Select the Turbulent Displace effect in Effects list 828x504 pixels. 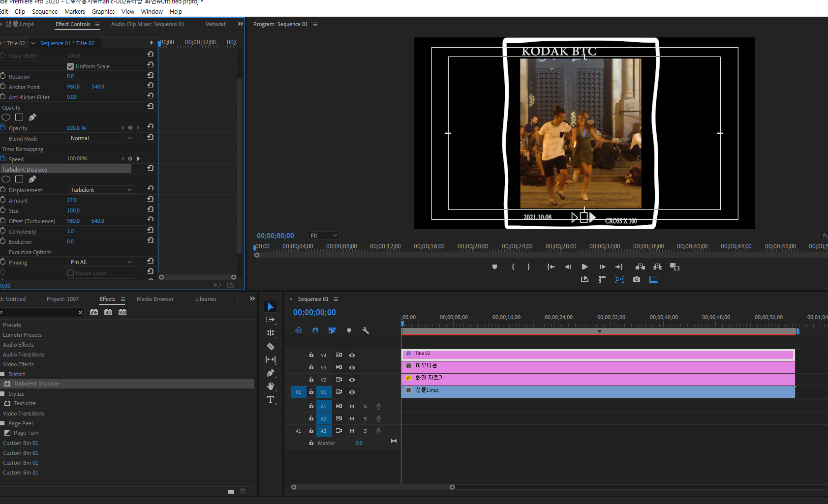(x=36, y=384)
